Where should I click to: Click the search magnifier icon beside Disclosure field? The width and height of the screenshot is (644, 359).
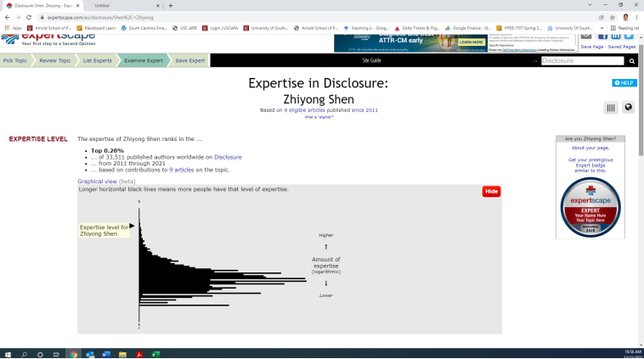coord(631,61)
